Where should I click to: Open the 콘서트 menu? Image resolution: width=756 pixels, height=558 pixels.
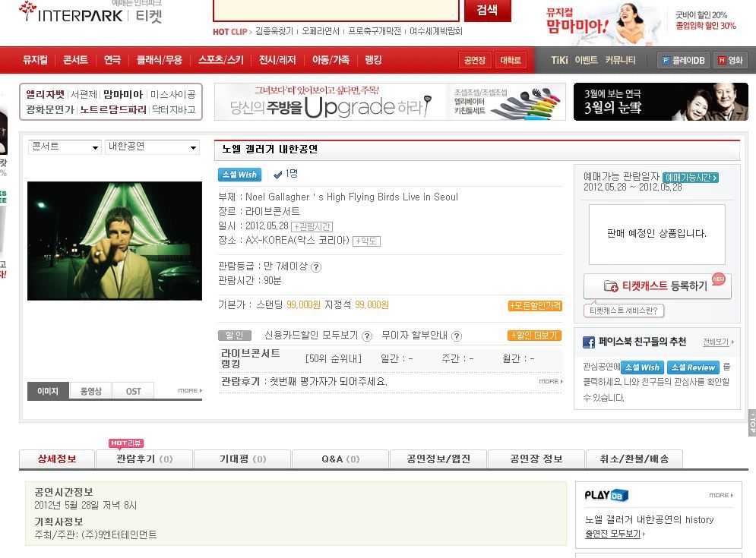(x=75, y=60)
